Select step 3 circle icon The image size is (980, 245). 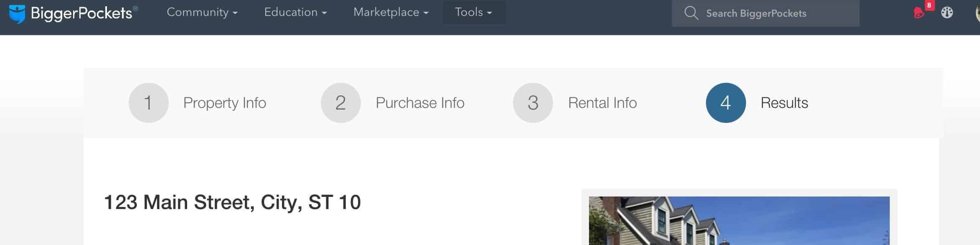[x=533, y=103]
